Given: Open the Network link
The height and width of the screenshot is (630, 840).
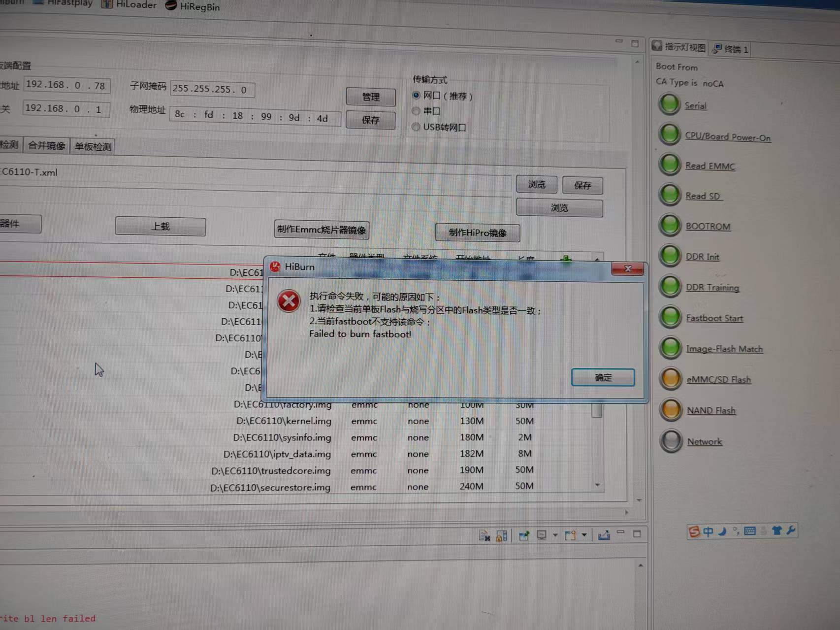Looking at the screenshot, I should coord(705,441).
